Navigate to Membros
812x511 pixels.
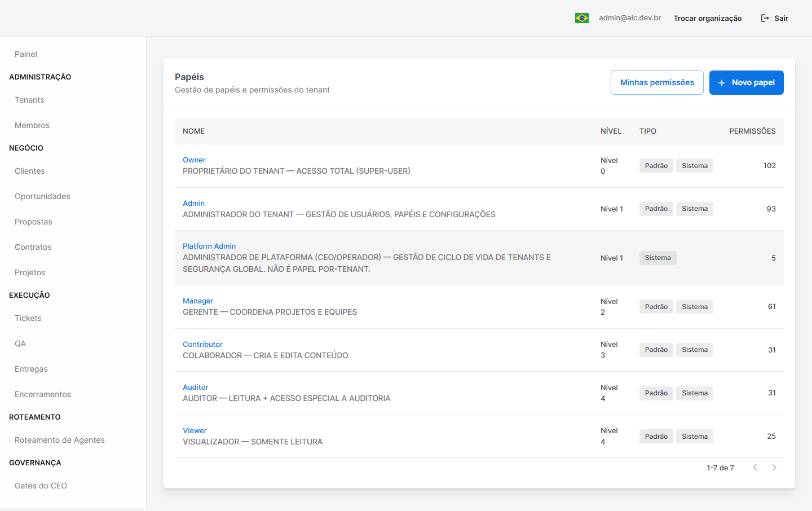pos(32,125)
